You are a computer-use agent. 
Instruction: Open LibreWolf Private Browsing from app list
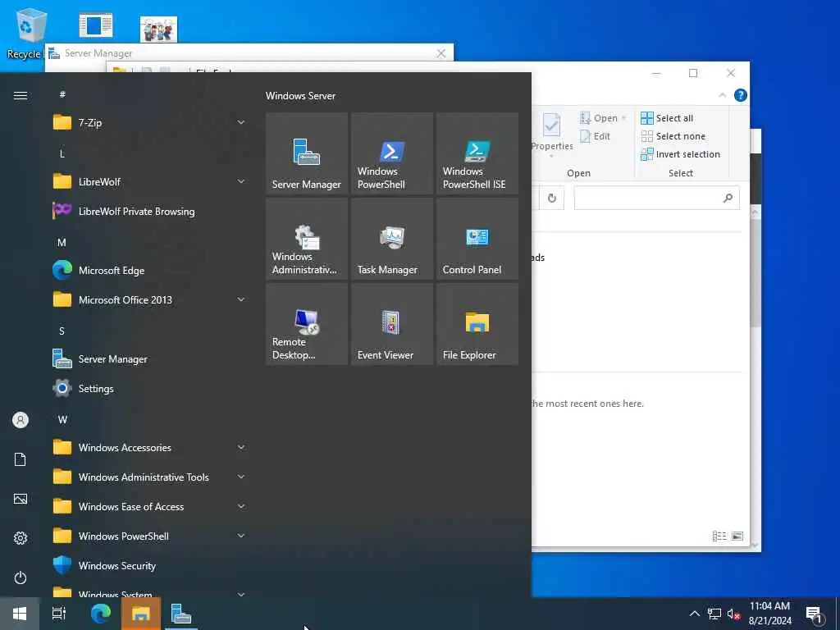click(x=150, y=211)
